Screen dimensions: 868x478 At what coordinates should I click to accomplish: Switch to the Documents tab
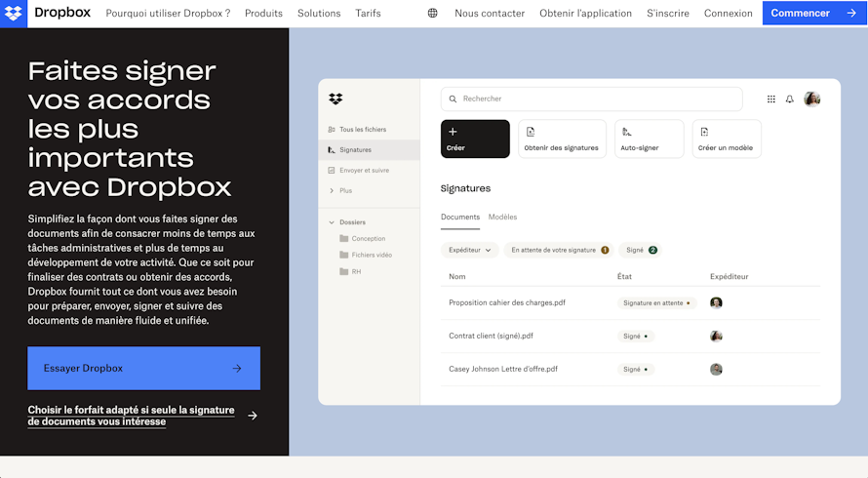[x=460, y=218]
